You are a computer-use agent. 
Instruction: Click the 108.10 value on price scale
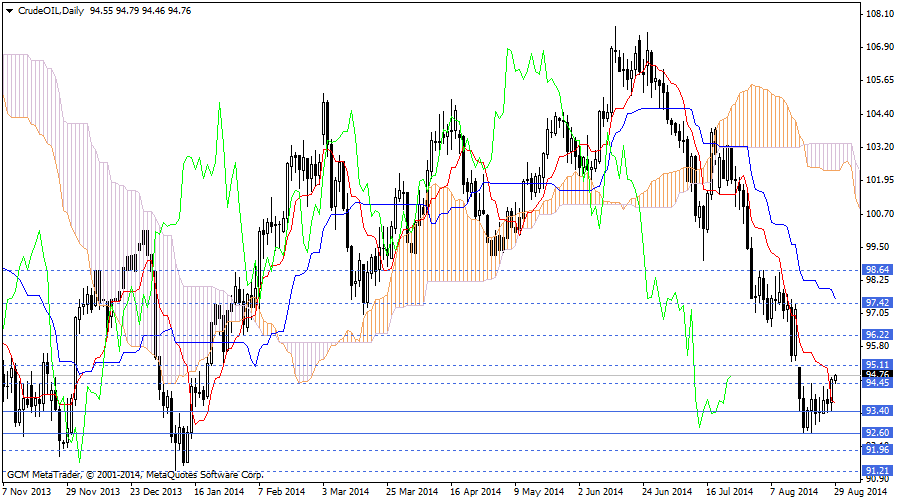click(x=879, y=15)
